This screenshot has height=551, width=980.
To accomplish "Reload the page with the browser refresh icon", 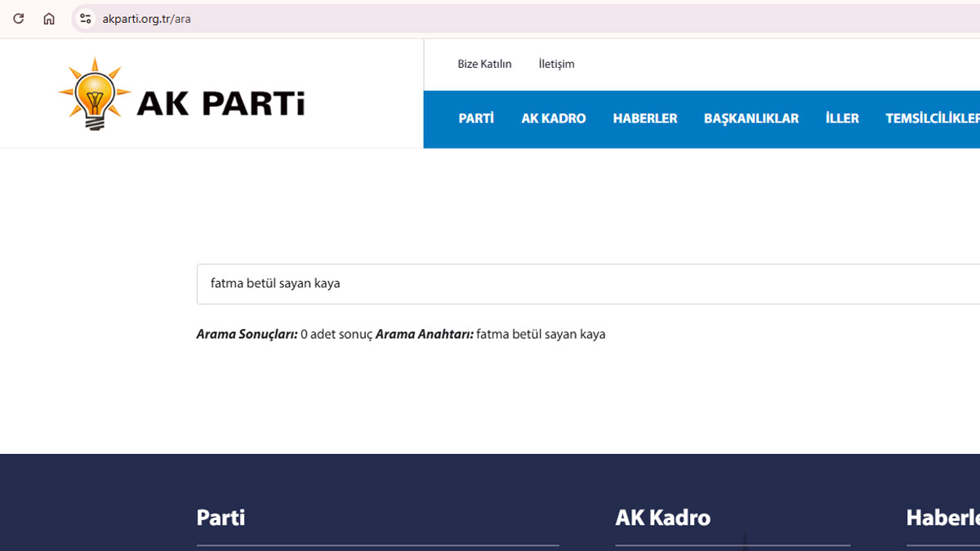I will tap(18, 19).
